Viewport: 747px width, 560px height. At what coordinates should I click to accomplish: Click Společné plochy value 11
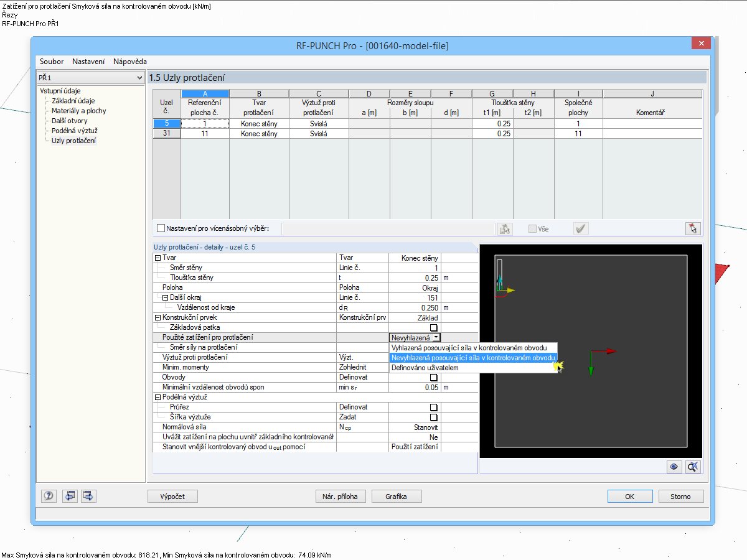[x=578, y=133]
